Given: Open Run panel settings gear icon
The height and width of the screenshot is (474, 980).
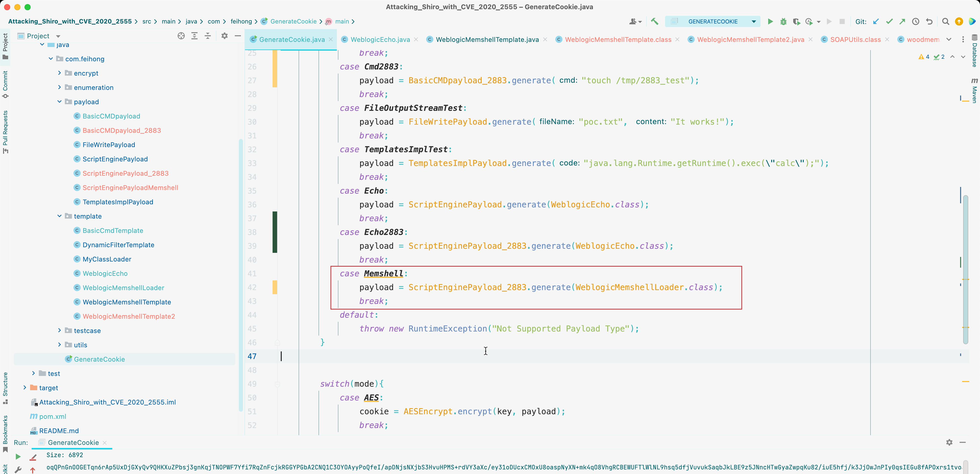Looking at the screenshot, I should coord(949,442).
